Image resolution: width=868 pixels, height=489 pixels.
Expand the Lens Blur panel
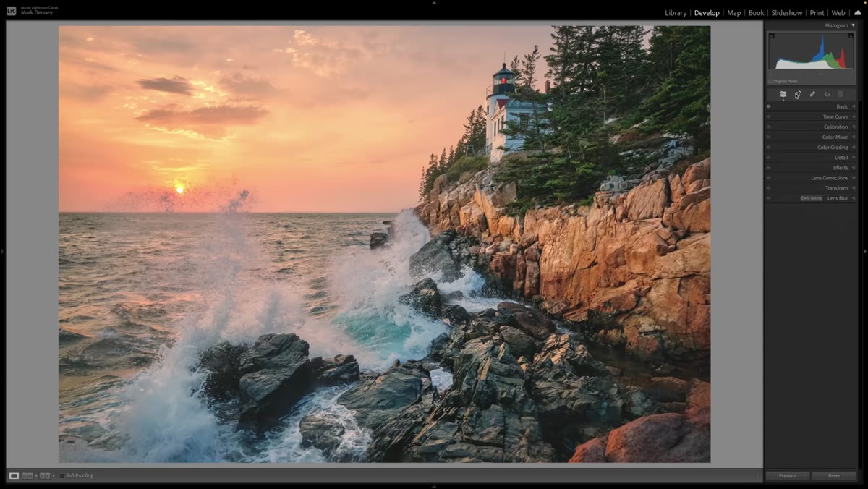click(854, 197)
